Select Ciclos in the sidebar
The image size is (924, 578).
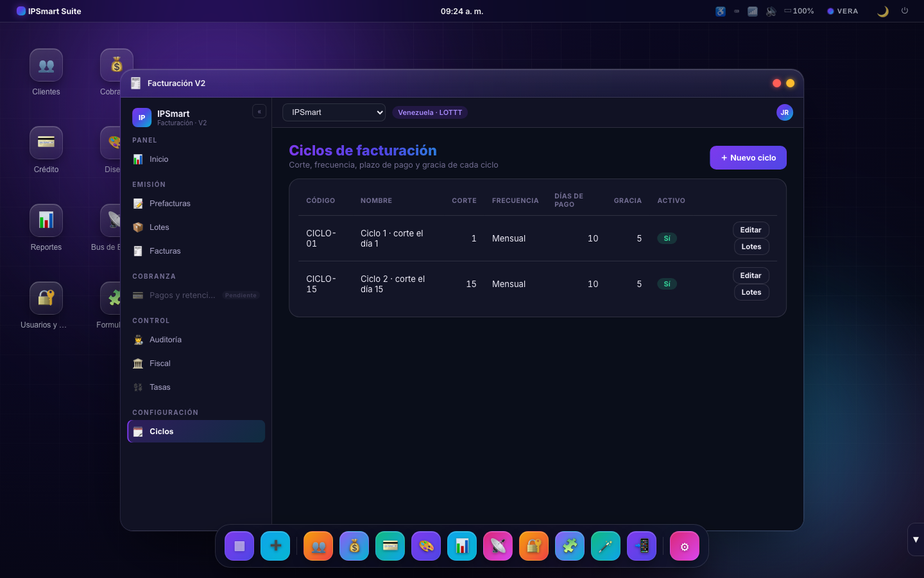[x=196, y=432]
